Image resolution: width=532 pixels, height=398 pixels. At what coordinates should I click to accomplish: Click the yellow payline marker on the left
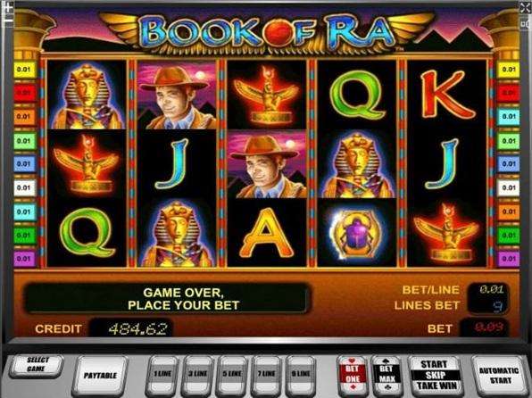(25, 70)
